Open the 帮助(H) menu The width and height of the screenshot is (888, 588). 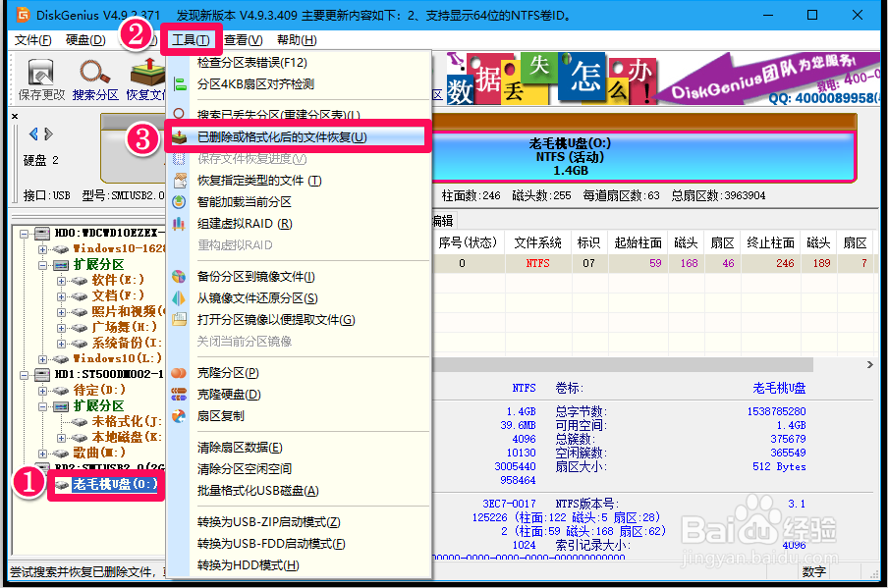(297, 40)
